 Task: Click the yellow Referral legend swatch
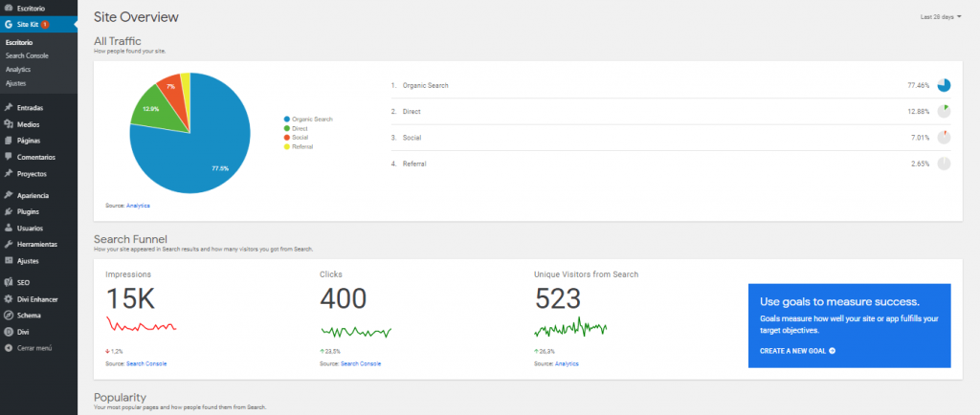(287, 146)
